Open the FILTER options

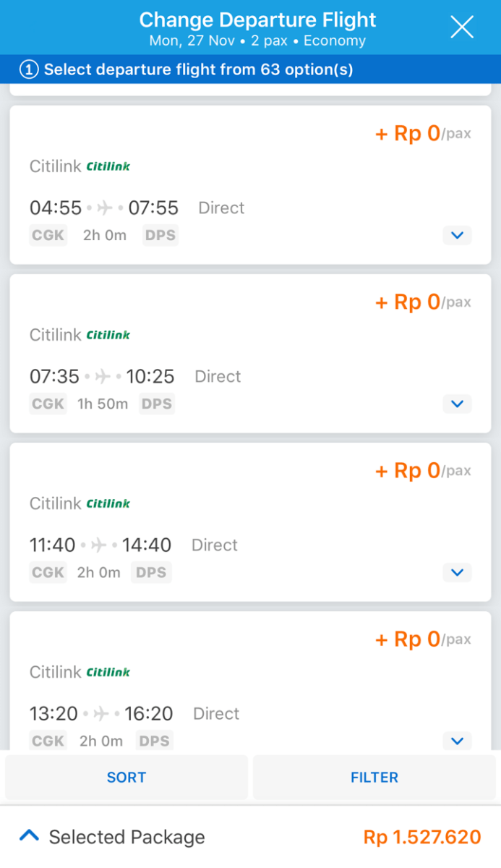(374, 778)
